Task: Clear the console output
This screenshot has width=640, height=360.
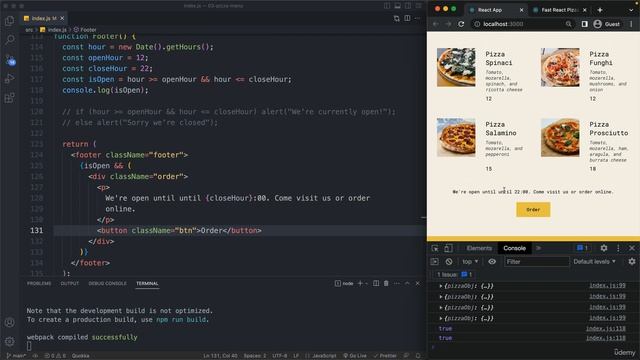Action: click(449, 262)
